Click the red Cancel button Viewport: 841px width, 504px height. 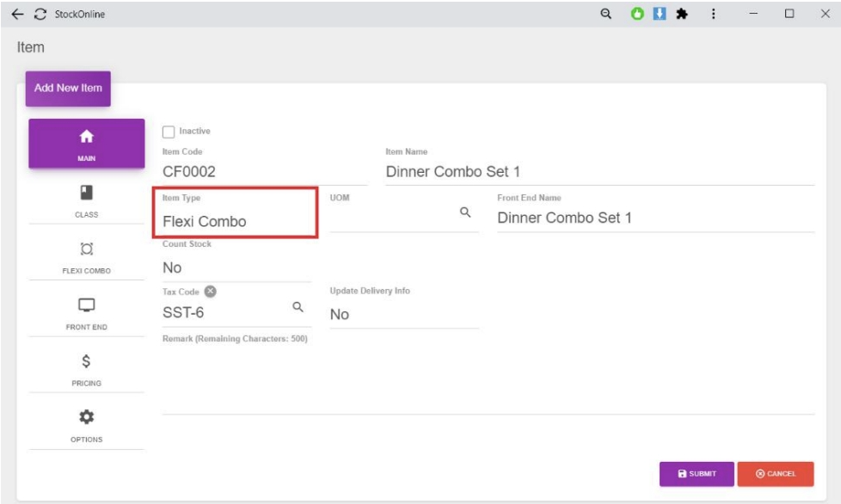click(775, 474)
